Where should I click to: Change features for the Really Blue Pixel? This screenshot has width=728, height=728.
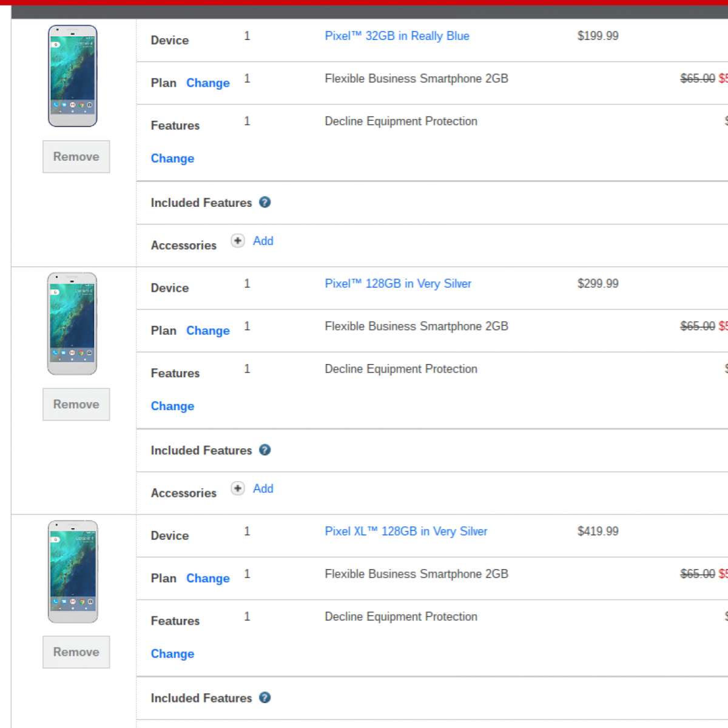point(172,158)
